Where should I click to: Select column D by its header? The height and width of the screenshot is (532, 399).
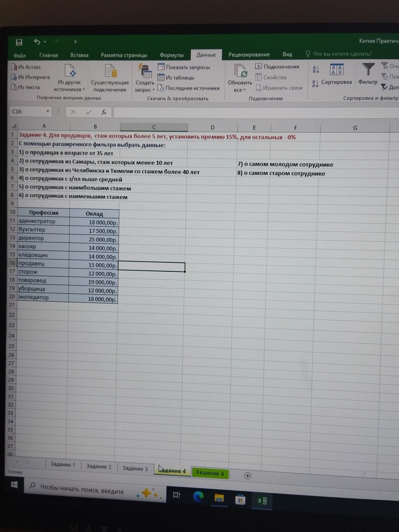213,127
